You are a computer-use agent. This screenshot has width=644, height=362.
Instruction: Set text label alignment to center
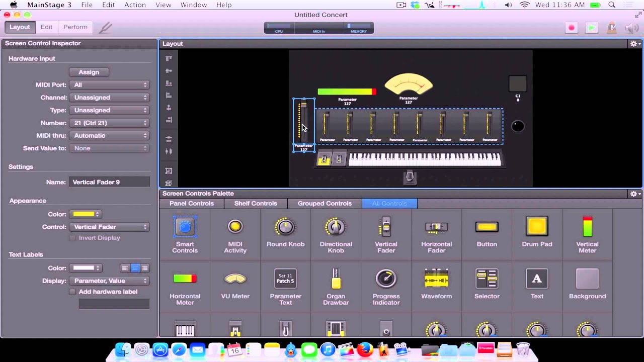tap(135, 268)
